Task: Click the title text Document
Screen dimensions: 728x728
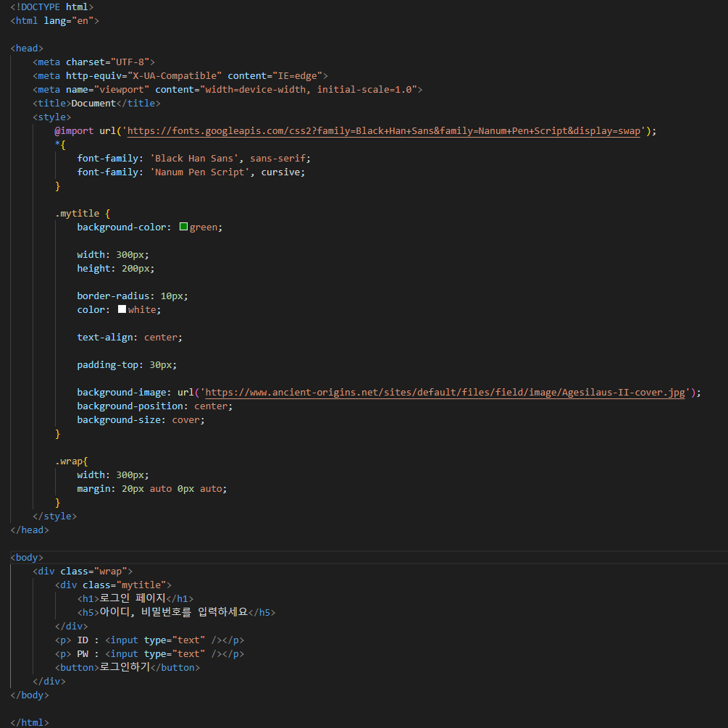Action: tap(93, 103)
